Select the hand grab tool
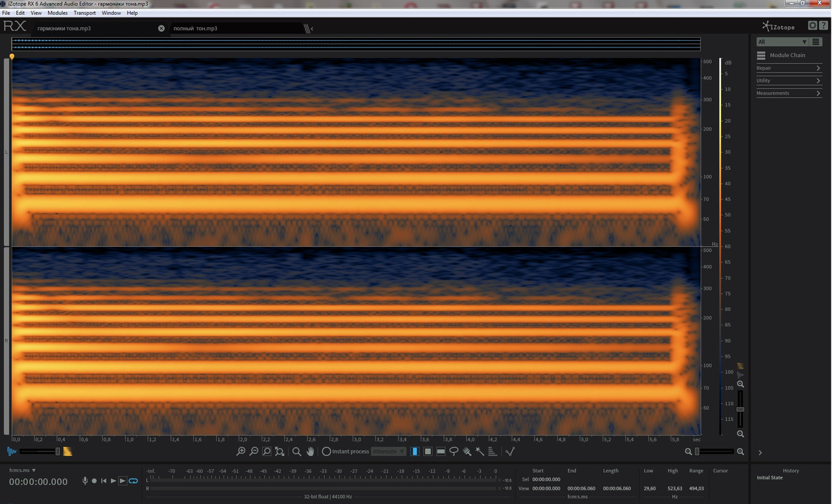 coord(310,451)
